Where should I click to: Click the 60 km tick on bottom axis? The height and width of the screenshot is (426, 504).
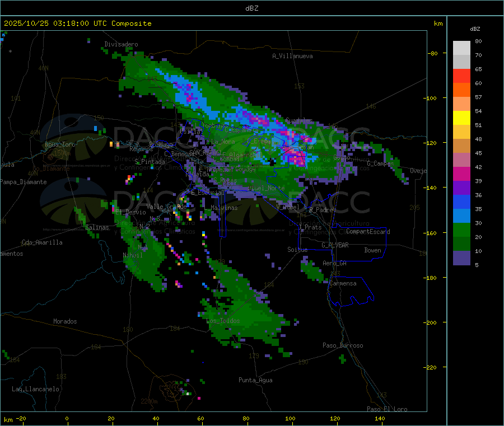[200, 418]
